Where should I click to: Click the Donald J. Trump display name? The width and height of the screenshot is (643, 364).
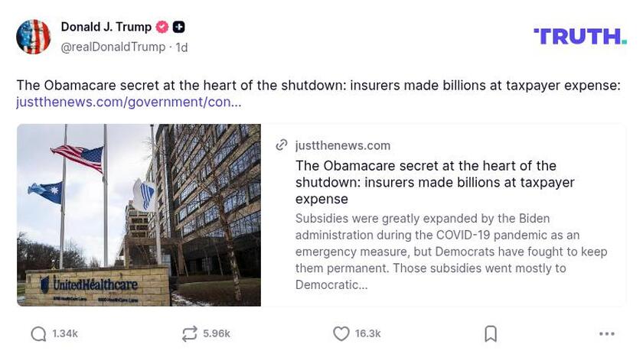click(106, 27)
